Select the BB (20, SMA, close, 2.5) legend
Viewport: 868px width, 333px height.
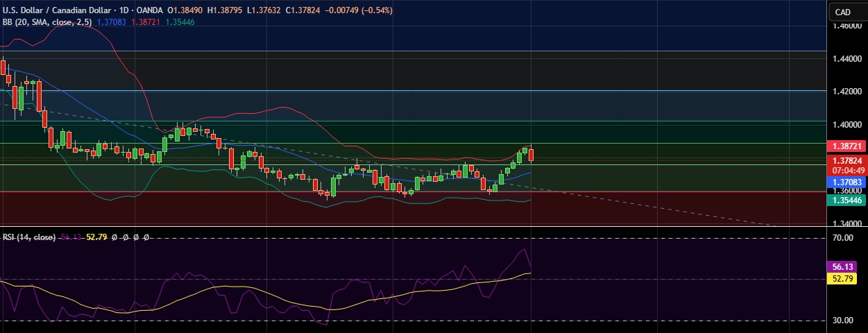tap(48, 22)
